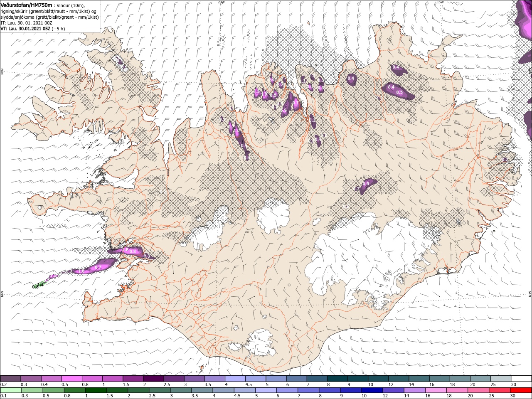Click the 1.0 value on the southwest snow band
The height and width of the screenshot is (399, 532).
(81, 271)
